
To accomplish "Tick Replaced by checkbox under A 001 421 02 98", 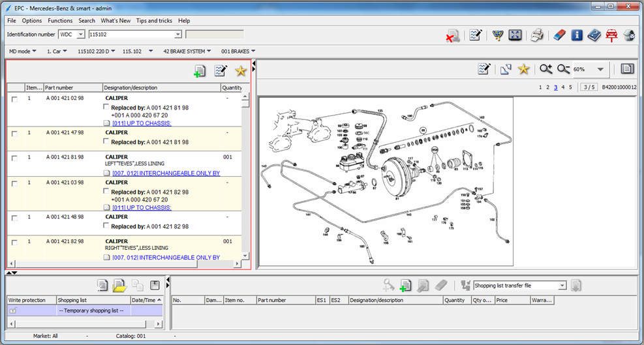I will (106, 107).
